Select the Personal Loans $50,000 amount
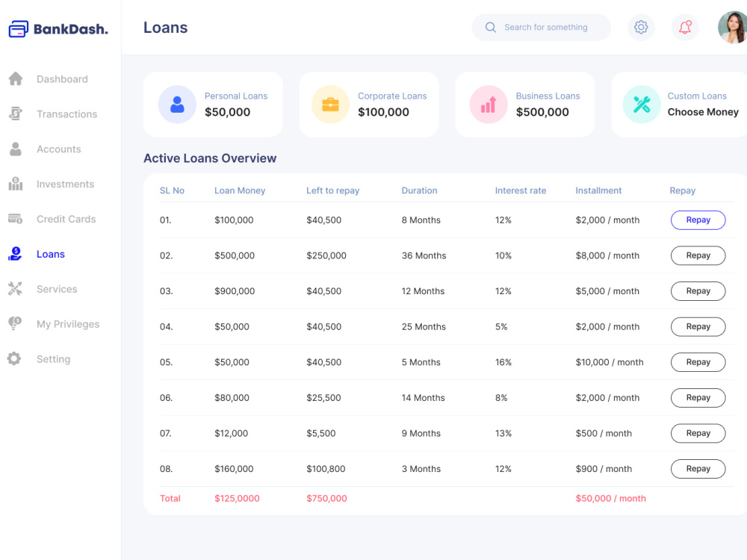 tap(227, 112)
